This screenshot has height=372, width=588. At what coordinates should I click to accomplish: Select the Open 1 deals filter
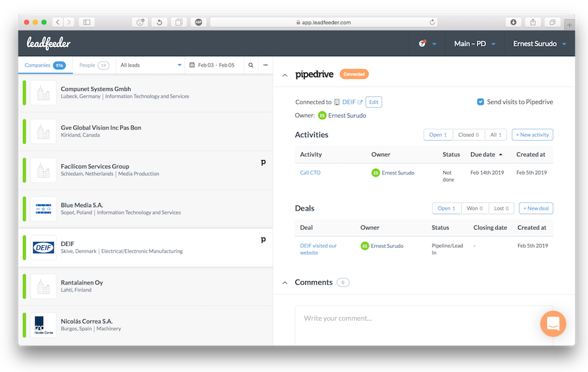[446, 209]
